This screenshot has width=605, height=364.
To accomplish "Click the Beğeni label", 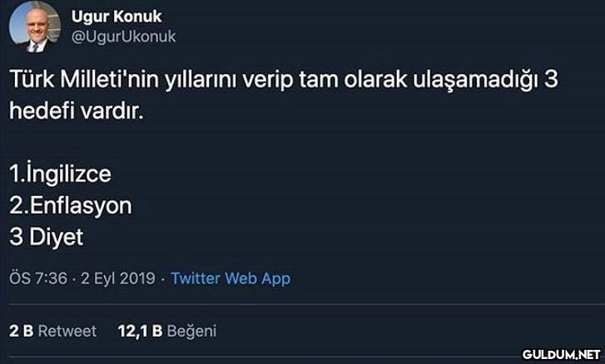I will coord(191,331).
